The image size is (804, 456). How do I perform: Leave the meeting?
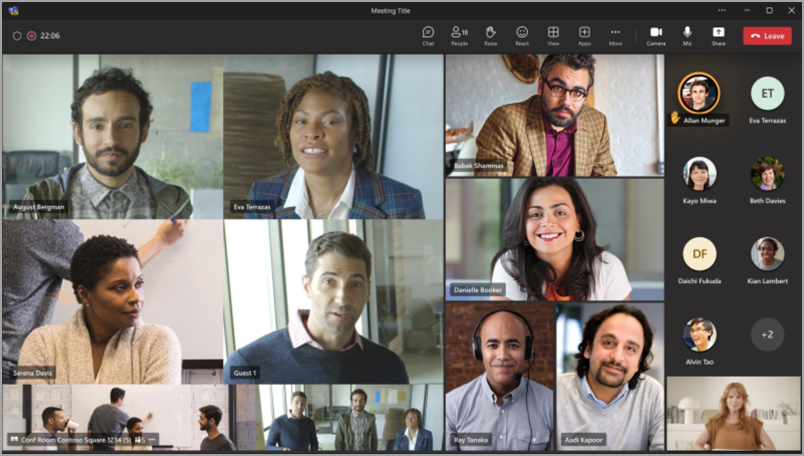pos(767,35)
